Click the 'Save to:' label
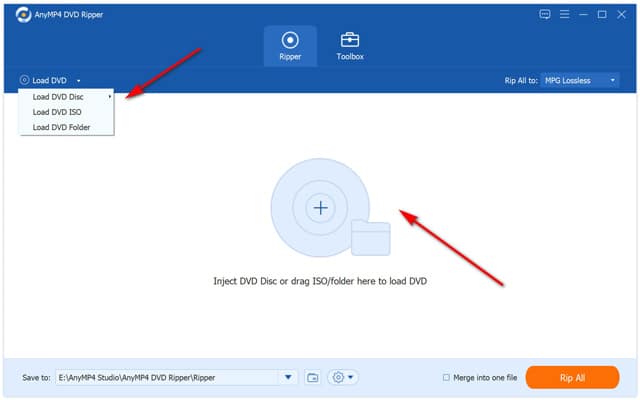 coord(37,378)
